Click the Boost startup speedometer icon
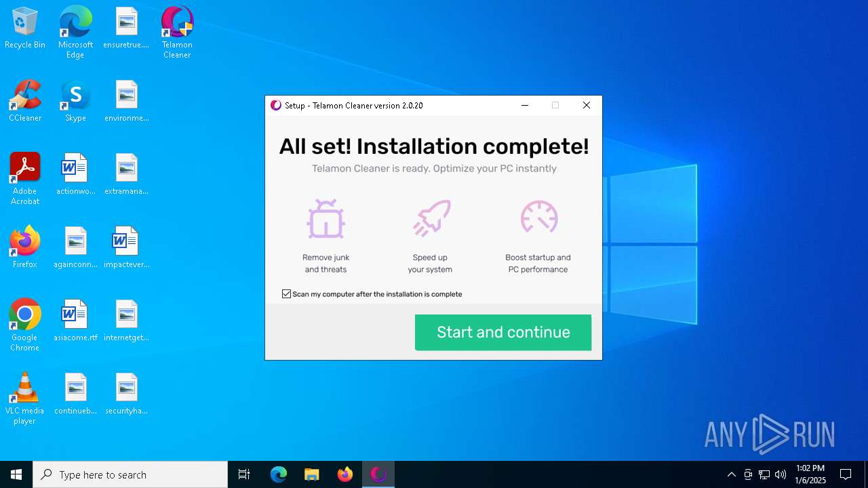The width and height of the screenshot is (868, 488). point(539,217)
